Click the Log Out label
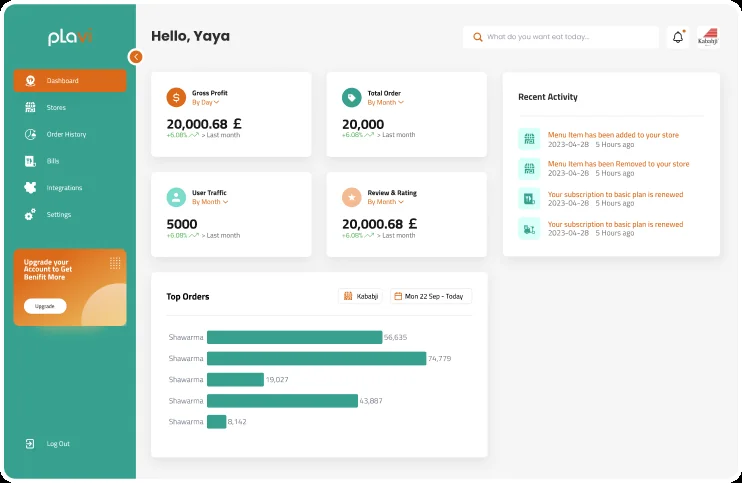Viewport: 742px width, 483px height. (58, 444)
